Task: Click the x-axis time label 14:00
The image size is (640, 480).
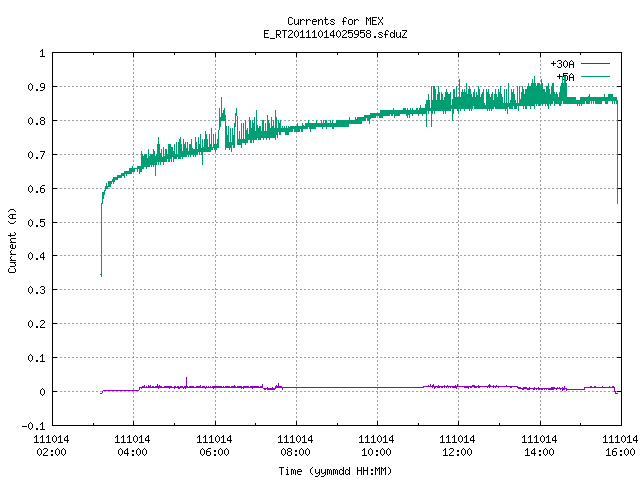Action: coord(539,452)
